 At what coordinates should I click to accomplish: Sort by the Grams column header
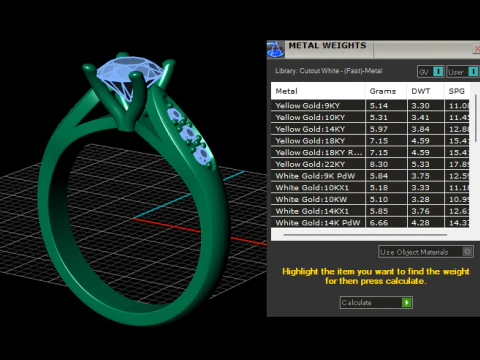pos(386,91)
